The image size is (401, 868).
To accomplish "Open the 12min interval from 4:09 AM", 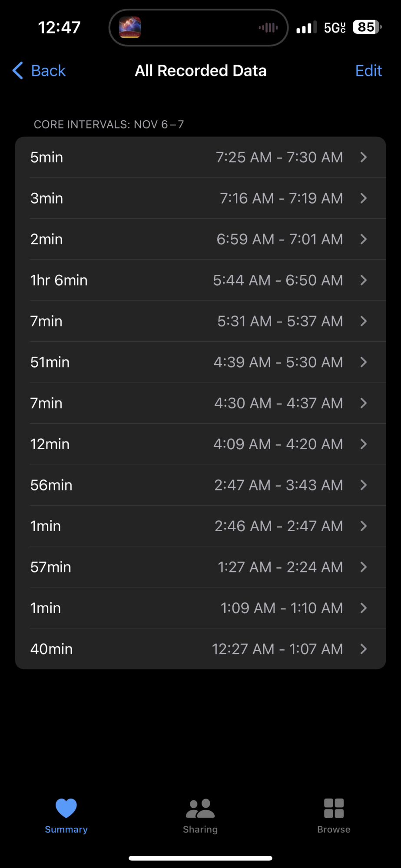I will (200, 444).
